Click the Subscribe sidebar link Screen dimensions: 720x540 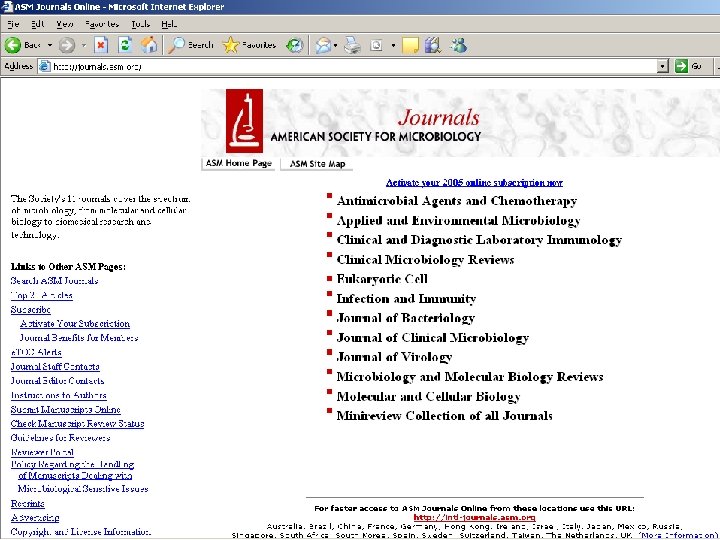(30, 309)
